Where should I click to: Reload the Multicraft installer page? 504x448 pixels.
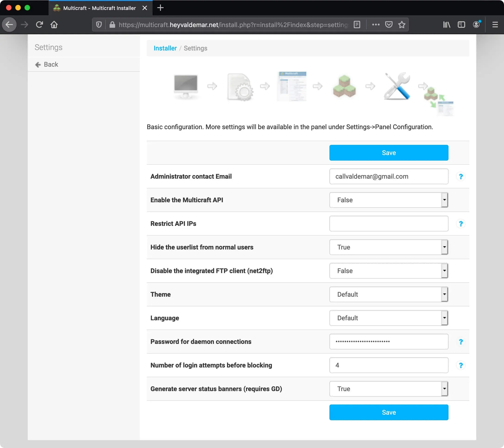pos(40,25)
